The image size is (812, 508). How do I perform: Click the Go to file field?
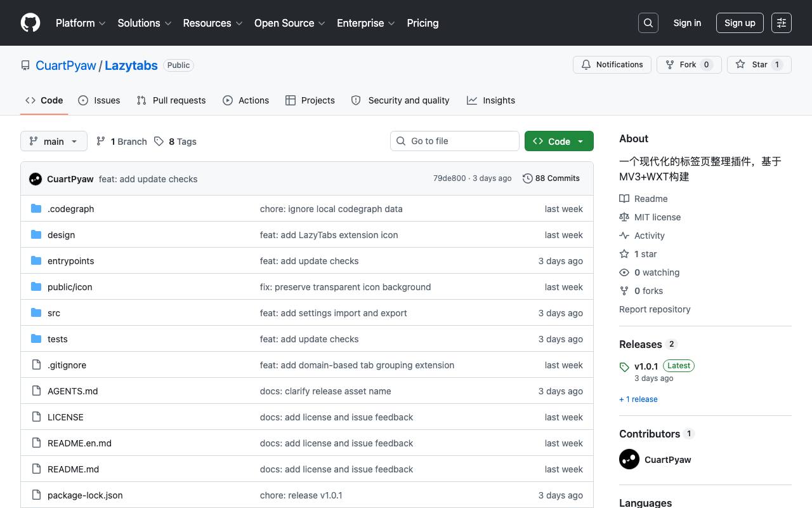coord(455,141)
